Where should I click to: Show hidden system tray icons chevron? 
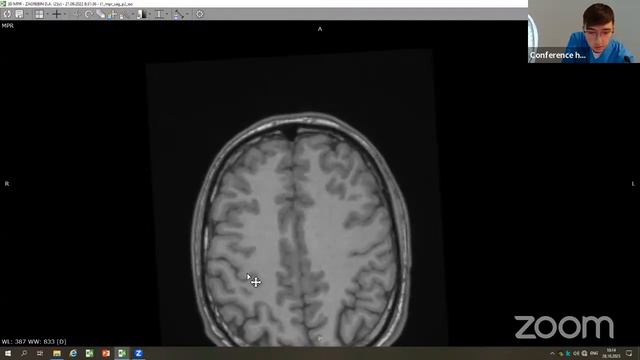coord(552,353)
